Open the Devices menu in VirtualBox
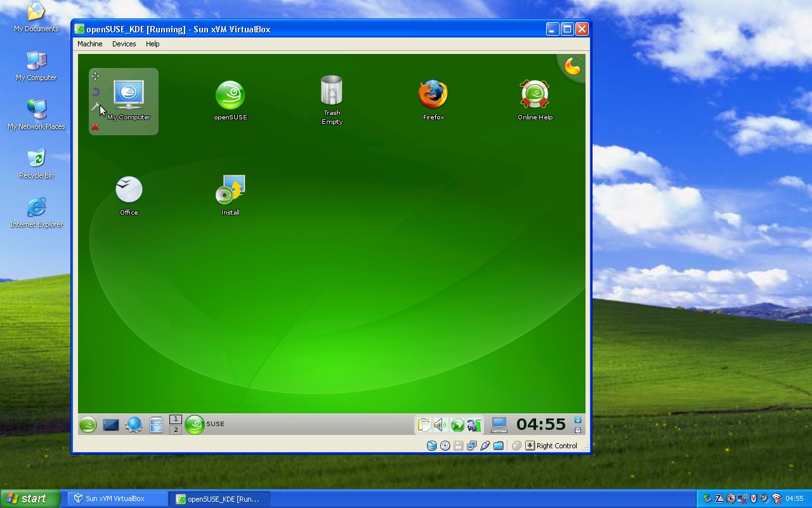812x508 pixels. point(124,44)
